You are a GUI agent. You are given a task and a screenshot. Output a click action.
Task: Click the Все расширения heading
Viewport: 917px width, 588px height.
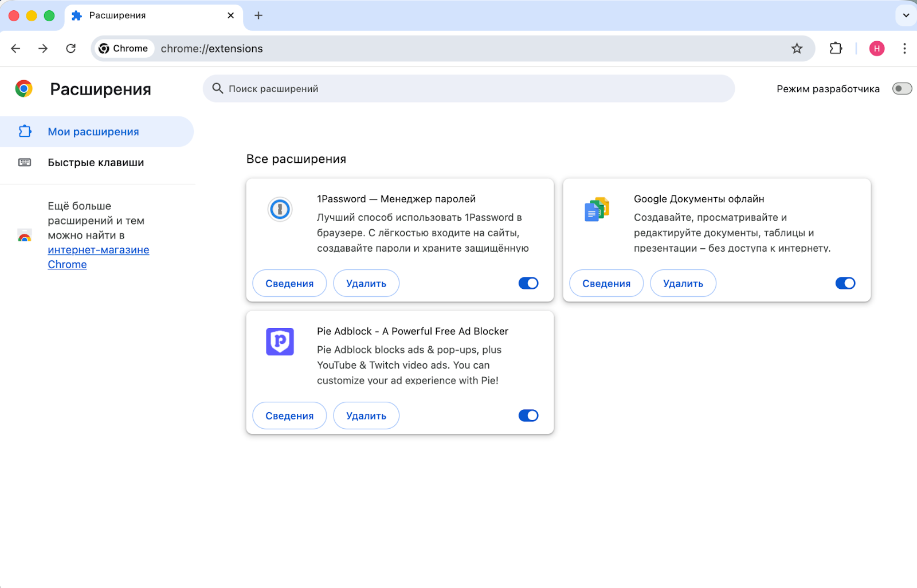click(296, 159)
